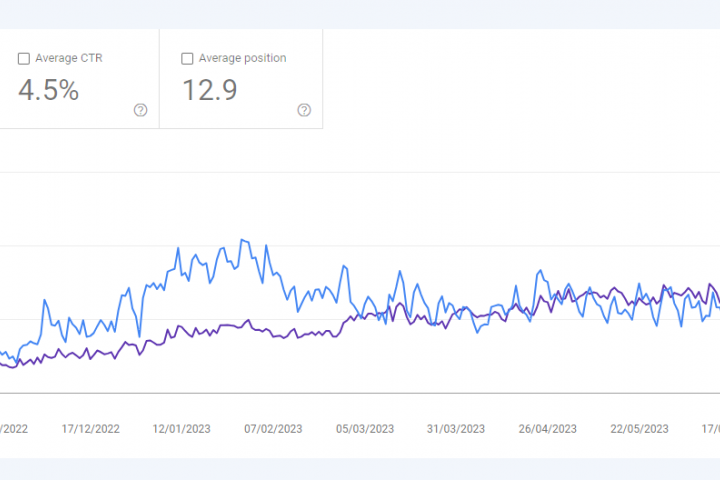Click the 26/04/2023 date axis label

[x=548, y=428]
